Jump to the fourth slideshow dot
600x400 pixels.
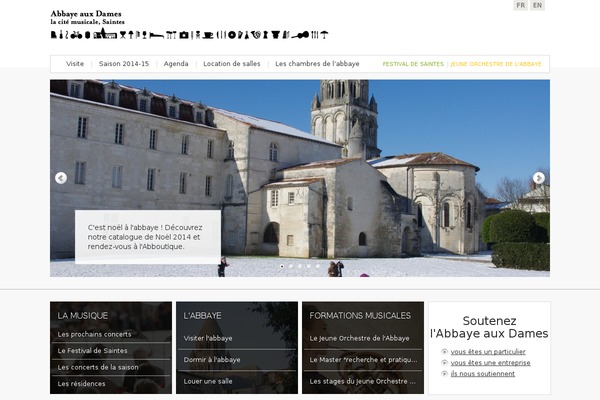(309, 266)
